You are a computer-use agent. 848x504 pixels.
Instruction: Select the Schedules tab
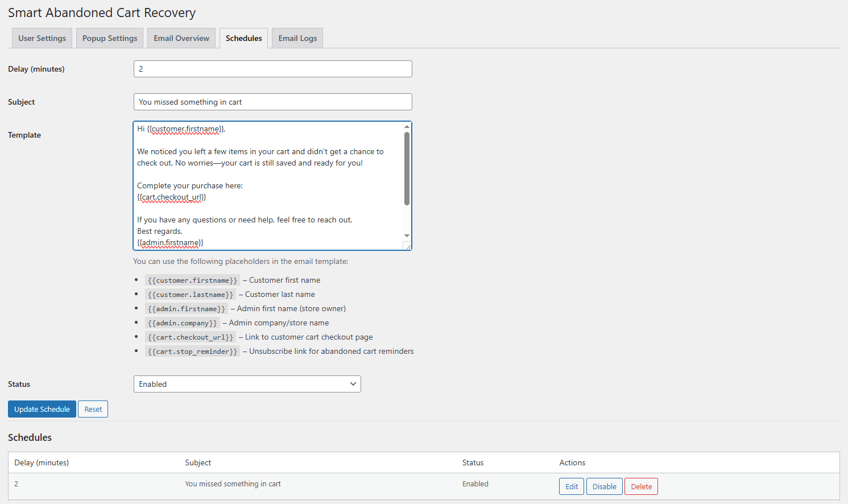[243, 38]
